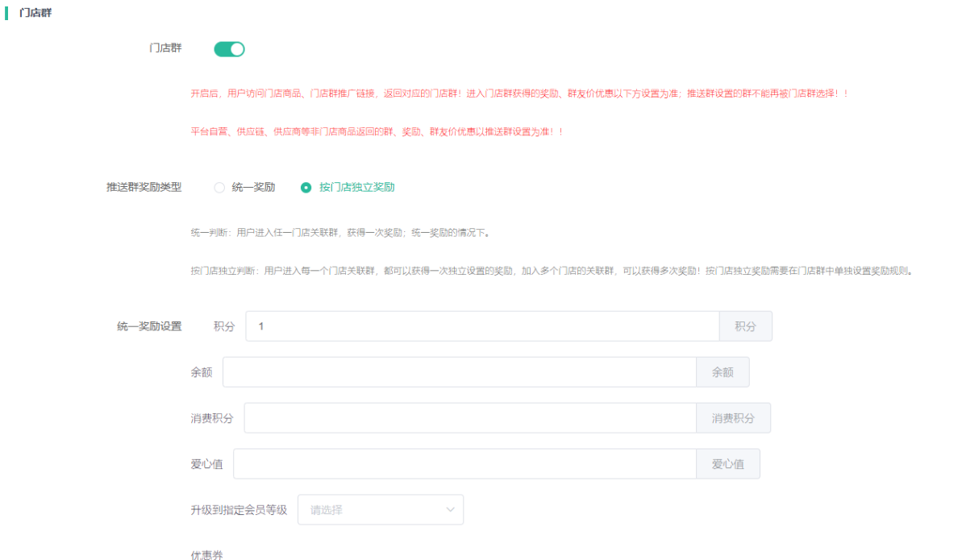Click the 统一奖励设置 form label
The height and width of the screenshot is (560, 962).
click(x=149, y=326)
